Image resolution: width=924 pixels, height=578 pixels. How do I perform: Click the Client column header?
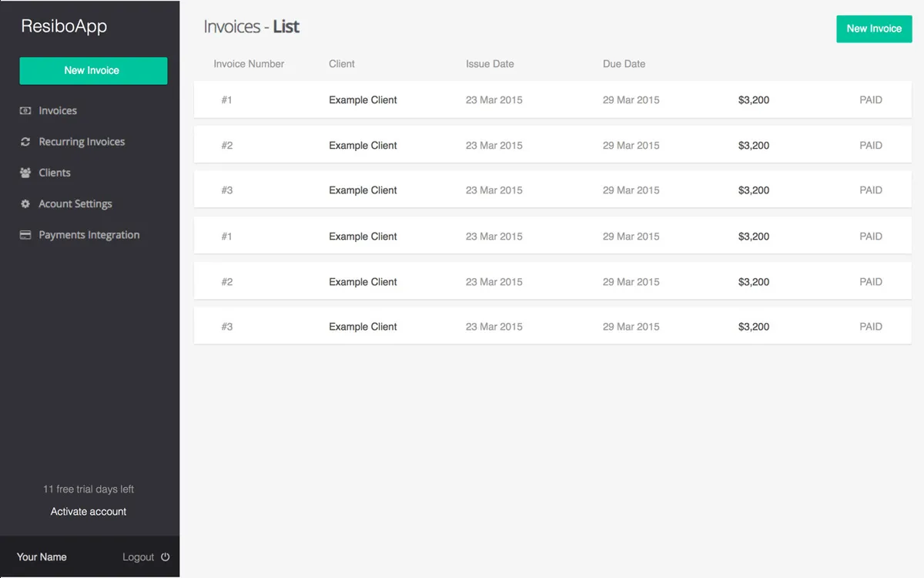click(x=341, y=64)
